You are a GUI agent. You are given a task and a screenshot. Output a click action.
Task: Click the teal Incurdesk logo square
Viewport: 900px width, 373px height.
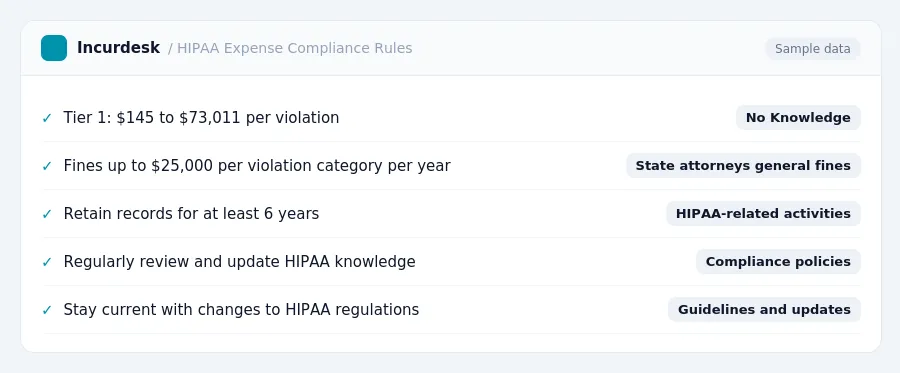click(x=54, y=48)
